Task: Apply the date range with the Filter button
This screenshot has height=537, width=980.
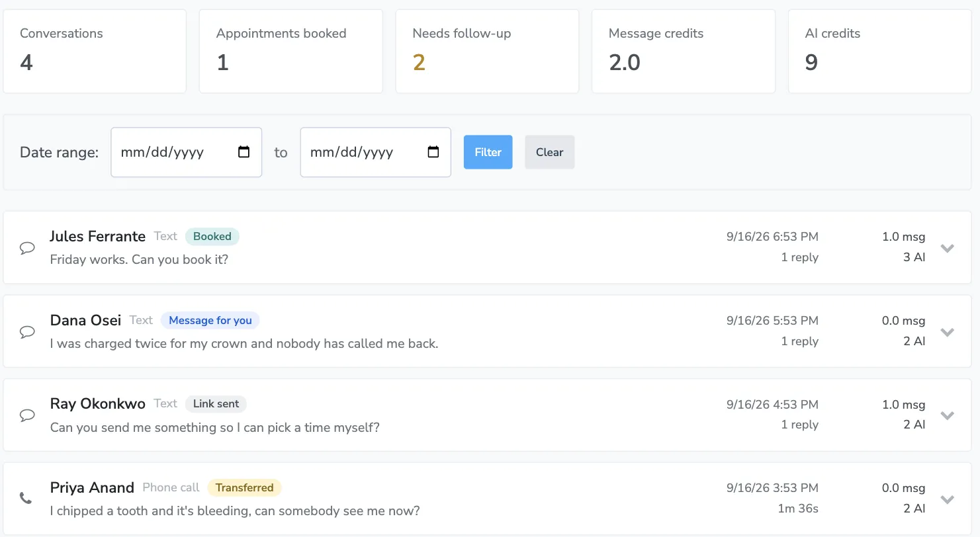Action: [488, 152]
